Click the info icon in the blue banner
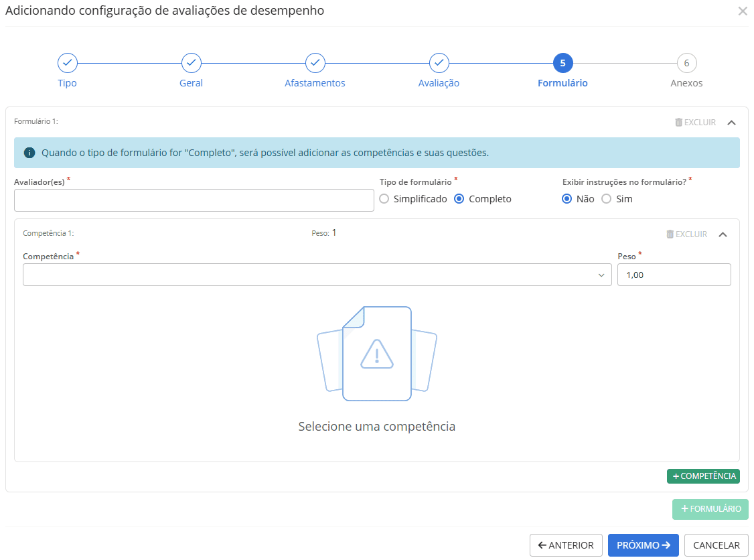The image size is (754, 560). pyautogui.click(x=29, y=153)
